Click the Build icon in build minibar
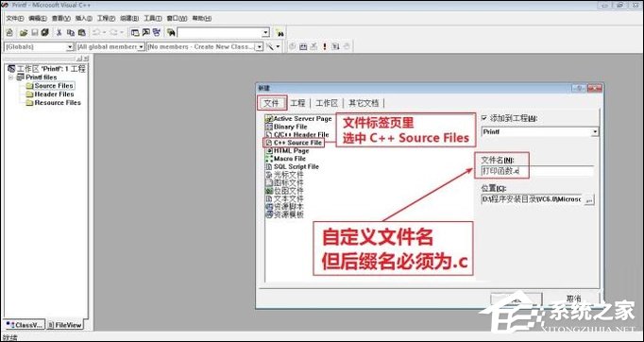Viewport: 644px width, 342px height. [x=303, y=46]
